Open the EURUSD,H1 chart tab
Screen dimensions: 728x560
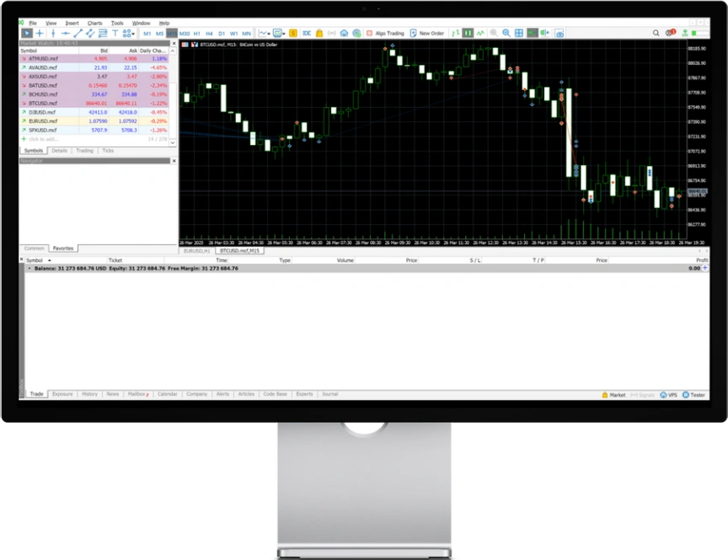[198, 250]
